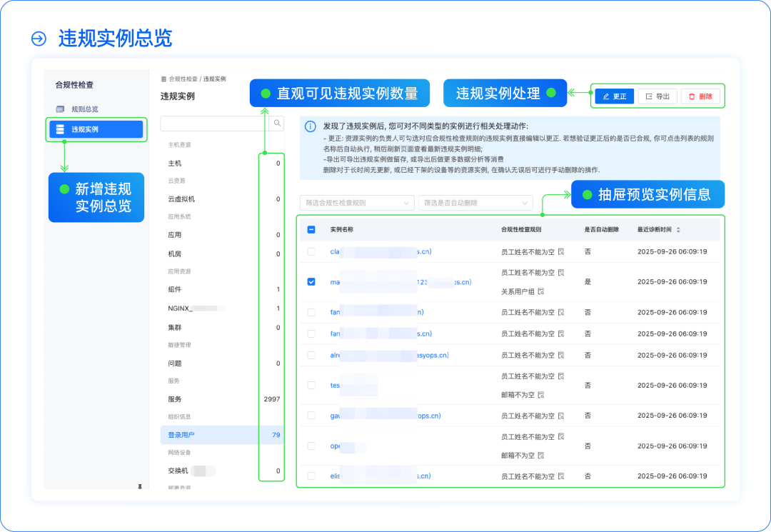Click the info icon in the notification banner
The image size is (771, 532).
(x=310, y=126)
